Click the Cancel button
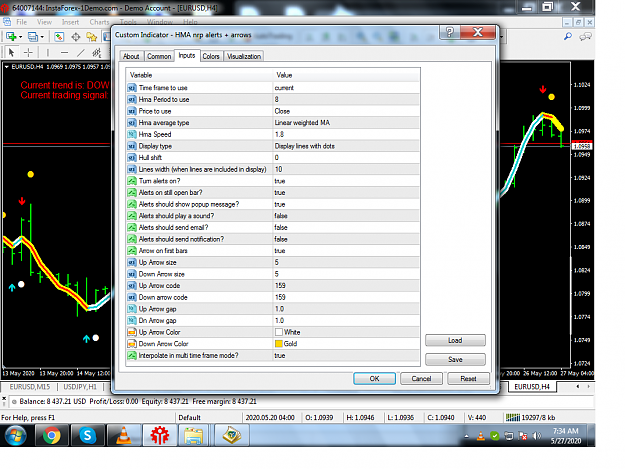Image resolution: width=625 pixels, height=469 pixels. click(421, 379)
